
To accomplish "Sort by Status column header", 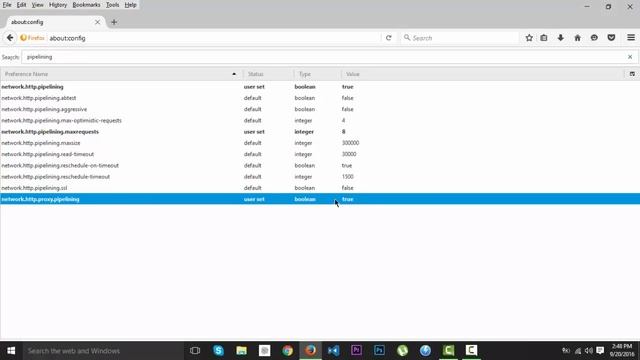I will click(269, 74).
